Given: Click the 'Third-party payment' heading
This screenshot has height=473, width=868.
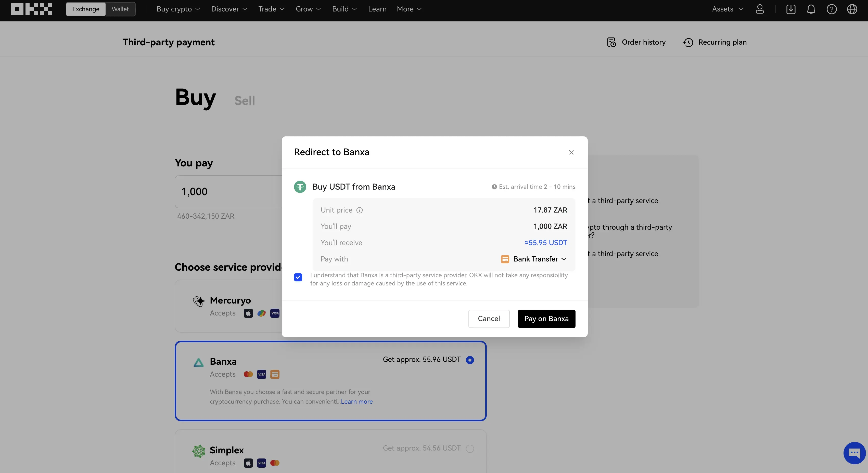Looking at the screenshot, I should (169, 42).
